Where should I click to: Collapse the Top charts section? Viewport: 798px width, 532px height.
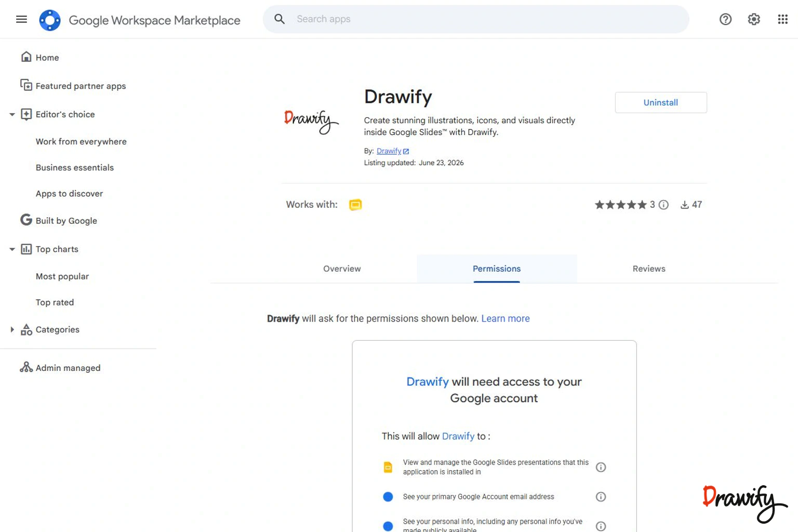click(x=12, y=249)
